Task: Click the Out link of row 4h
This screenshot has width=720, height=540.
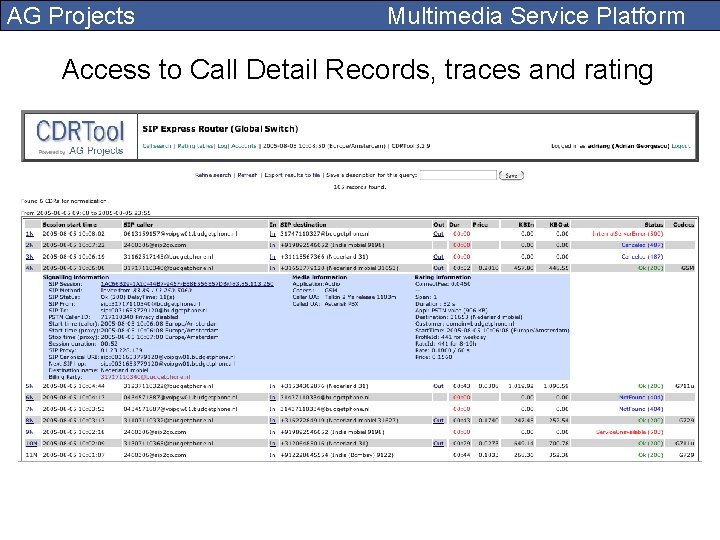Action: click(439, 268)
